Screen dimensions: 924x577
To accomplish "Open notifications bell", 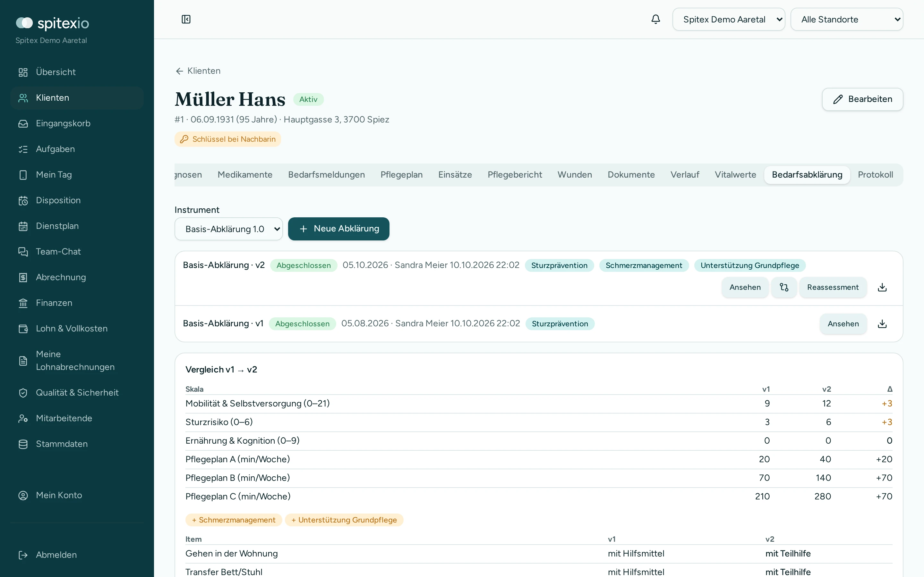I will [655, 19].
